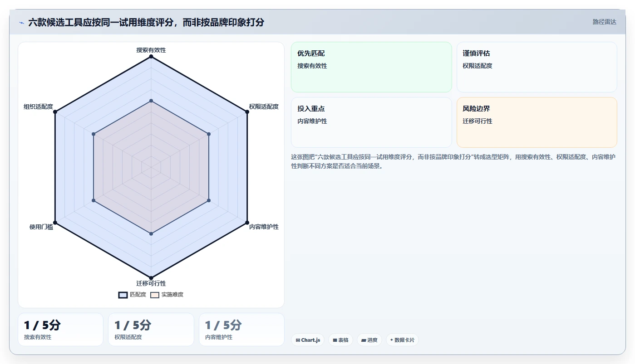Click the outer data point at 搜索有效性
The width and height of the screenshot is (635, 364).
(x=151, y=56)
